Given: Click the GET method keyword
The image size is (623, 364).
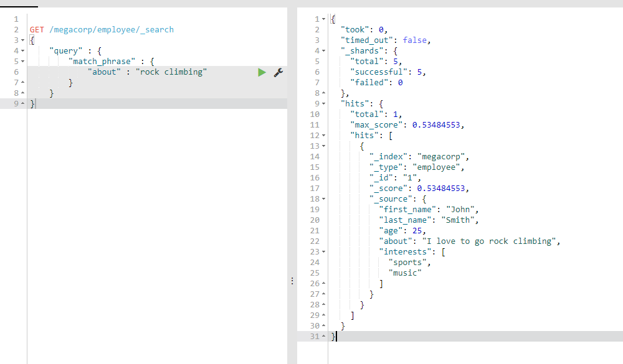Looking at the screenshot, I should 37,30.
